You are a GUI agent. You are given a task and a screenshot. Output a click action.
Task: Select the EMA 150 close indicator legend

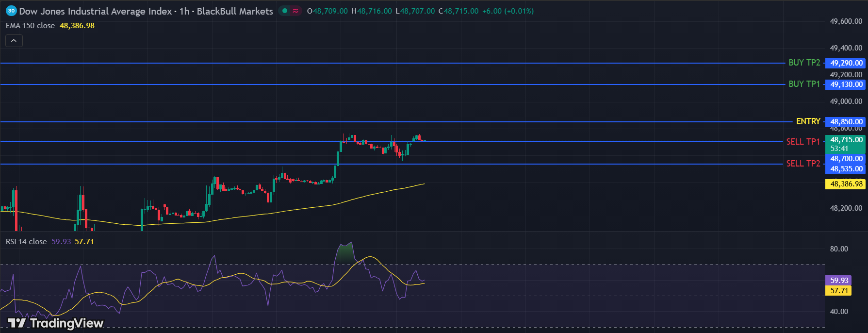coord(30,26)
